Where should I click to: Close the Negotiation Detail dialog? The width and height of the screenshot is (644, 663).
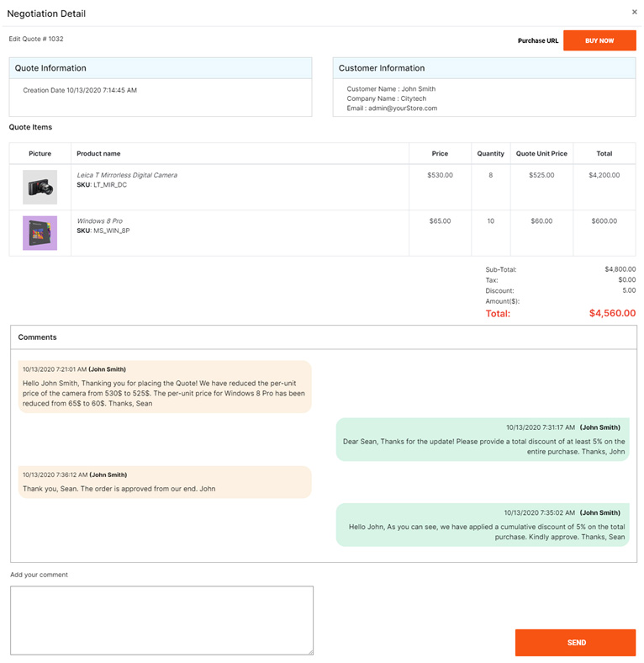[634, 12]
